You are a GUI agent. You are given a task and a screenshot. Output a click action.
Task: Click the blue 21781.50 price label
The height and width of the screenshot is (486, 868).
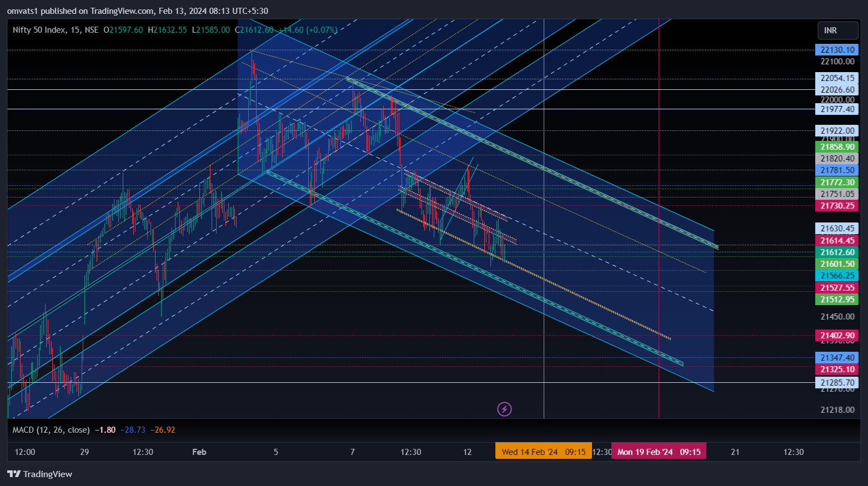(x=837, y=170)
